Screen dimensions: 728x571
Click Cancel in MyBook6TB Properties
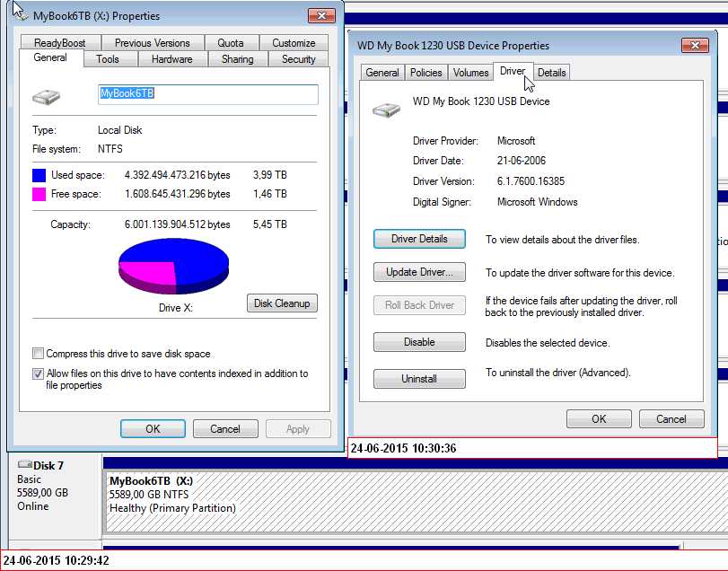point(225,428)
